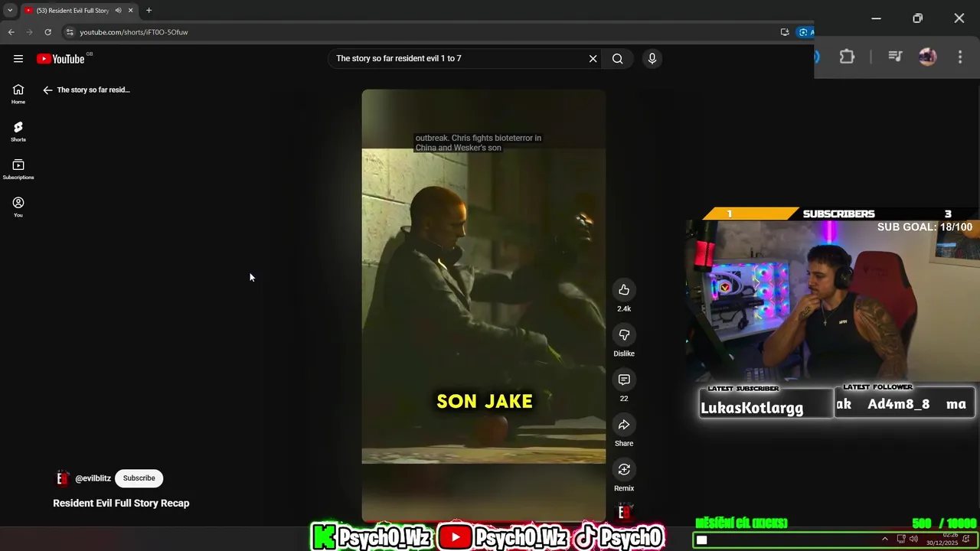Remix this Short
The image size is (980, 551).
click(624, 469)
